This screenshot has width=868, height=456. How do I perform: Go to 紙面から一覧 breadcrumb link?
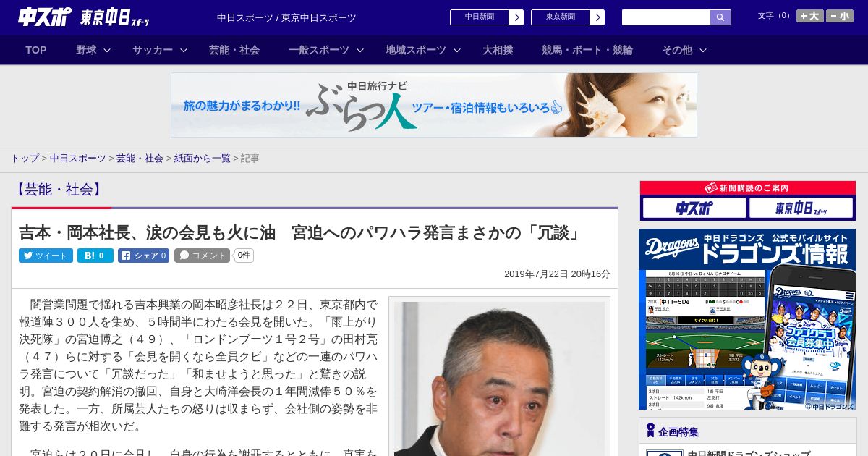coord(202,158)
